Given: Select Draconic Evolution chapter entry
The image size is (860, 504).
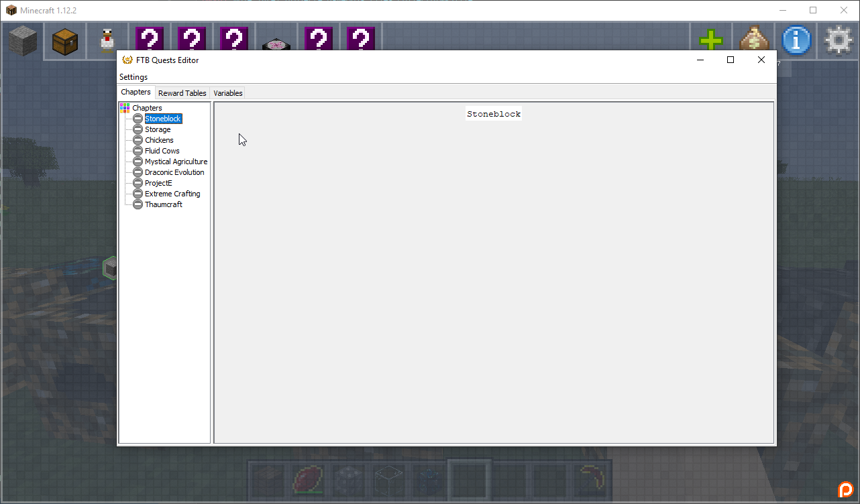Looking at the screenshot, I should tap(174, 172).
